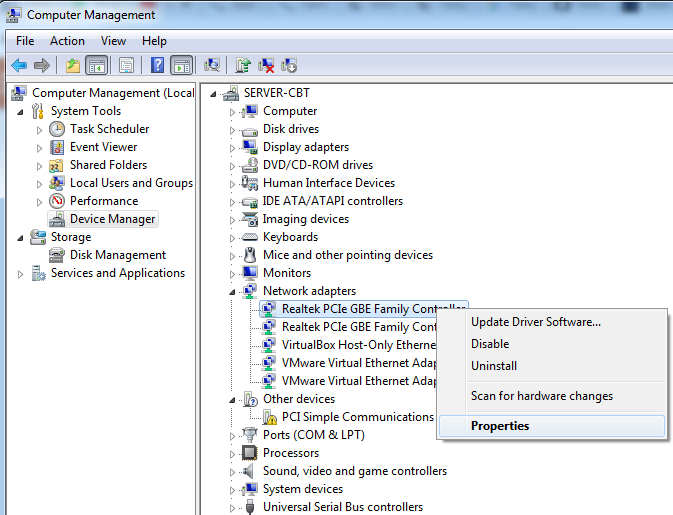This screenshot has width=673, height=515.
Task: Click the Imaging devices camera icon
Action: tap(250, 219)
